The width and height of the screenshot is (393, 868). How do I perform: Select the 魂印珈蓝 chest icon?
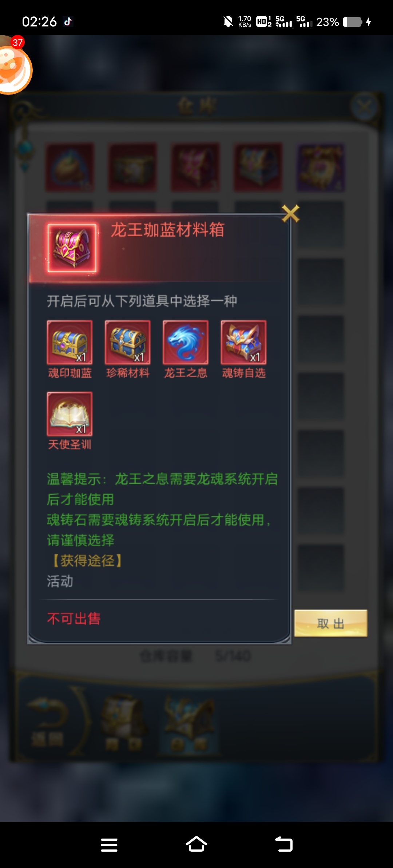click(x=70, y=342)
